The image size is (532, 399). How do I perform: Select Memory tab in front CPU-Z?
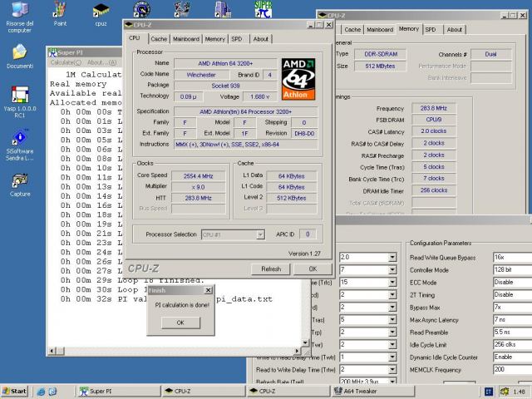[x=214, y=39]
